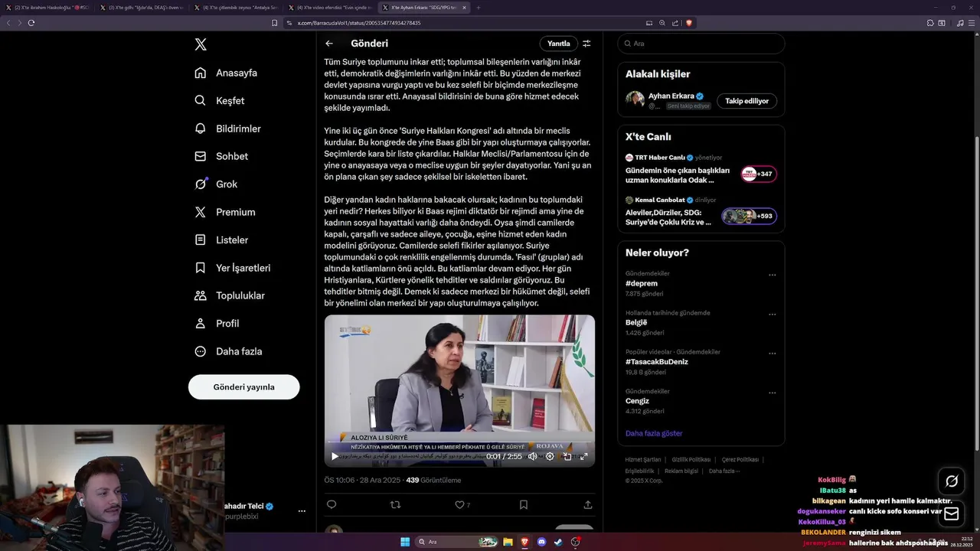
Task: Expand video to fullscreen
Action: pyautogui.click(x=584, y=456)
